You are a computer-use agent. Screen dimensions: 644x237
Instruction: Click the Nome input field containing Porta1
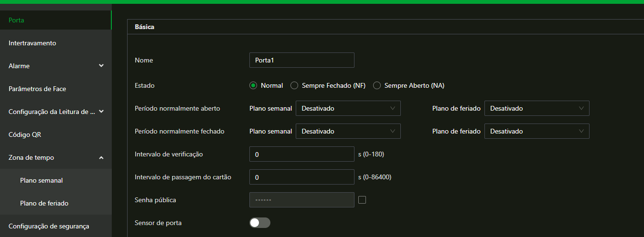302,60
